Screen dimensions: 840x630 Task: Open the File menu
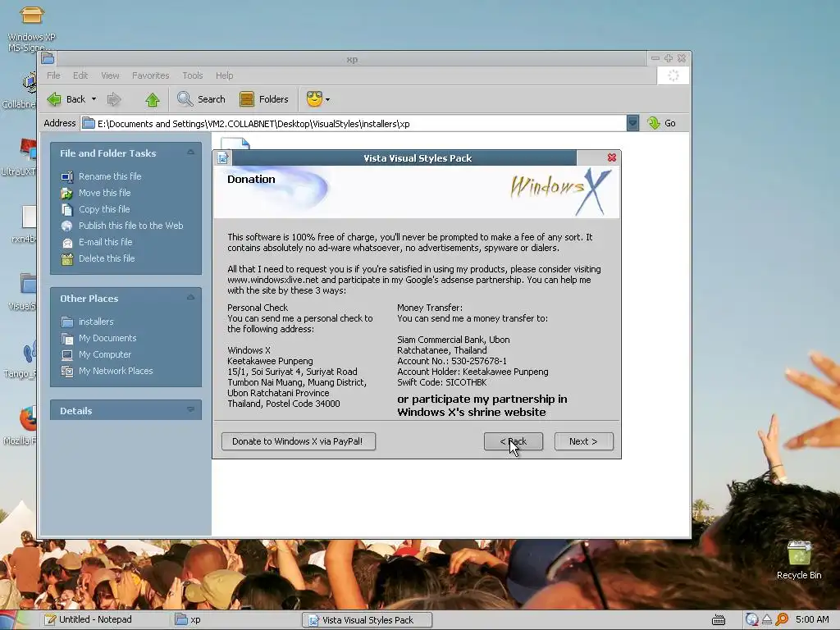(53, 75)
